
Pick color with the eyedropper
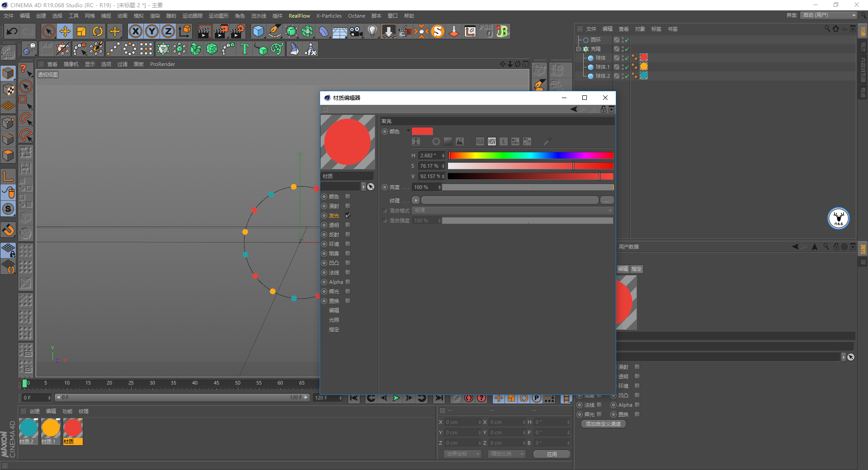547,141
